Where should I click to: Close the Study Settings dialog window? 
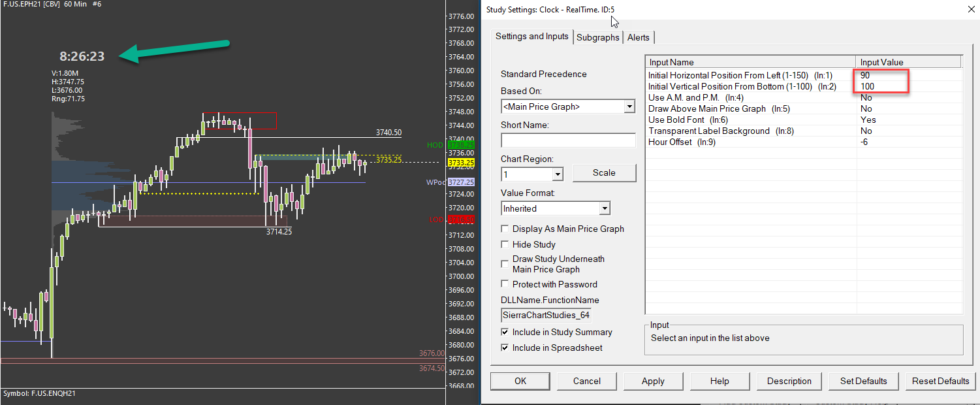[x=970, y=9]
